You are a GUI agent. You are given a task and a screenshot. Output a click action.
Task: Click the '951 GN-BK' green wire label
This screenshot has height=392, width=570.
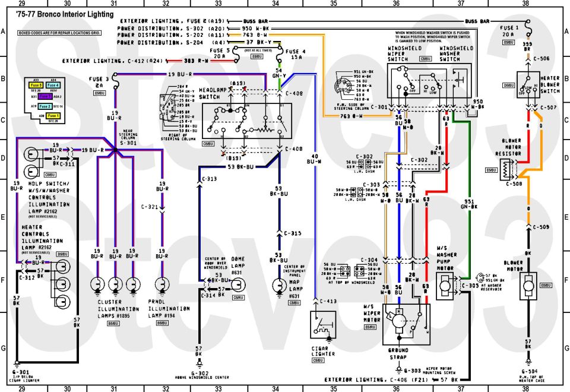point(468,204)
